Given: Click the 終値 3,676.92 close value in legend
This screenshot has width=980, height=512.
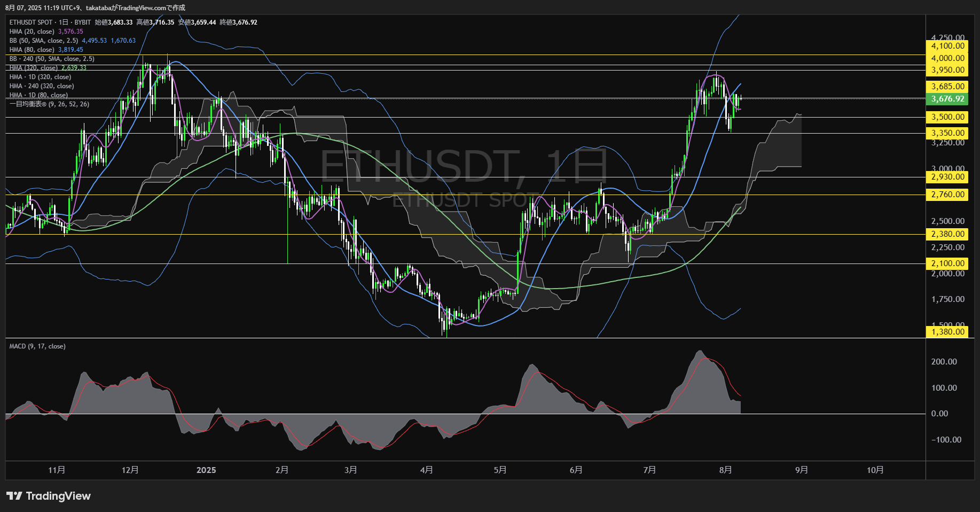Looking at the screenshot, I should (x=239, y=22).
